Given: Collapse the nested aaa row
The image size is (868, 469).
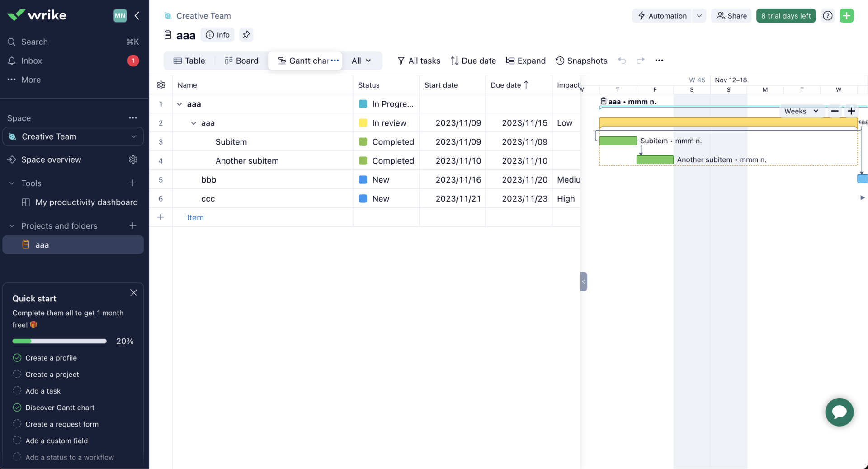Looking at the screenshot, I should 193,123.
